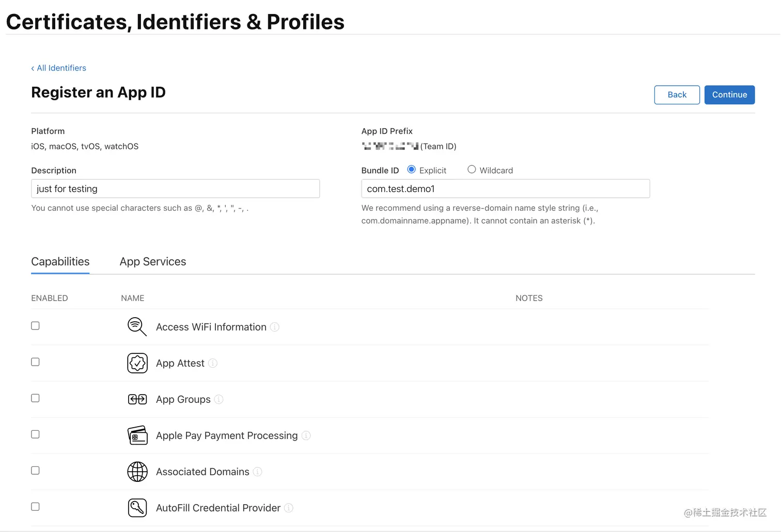781x532 pixels.
Task: Select the Capabilities tab
Action: tap(60, 262)
